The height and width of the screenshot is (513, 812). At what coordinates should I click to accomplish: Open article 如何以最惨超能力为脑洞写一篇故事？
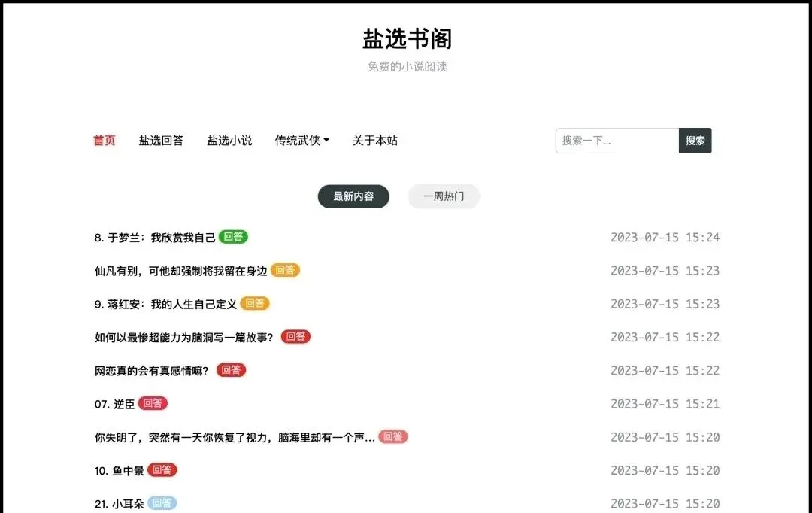pos(184,337)
